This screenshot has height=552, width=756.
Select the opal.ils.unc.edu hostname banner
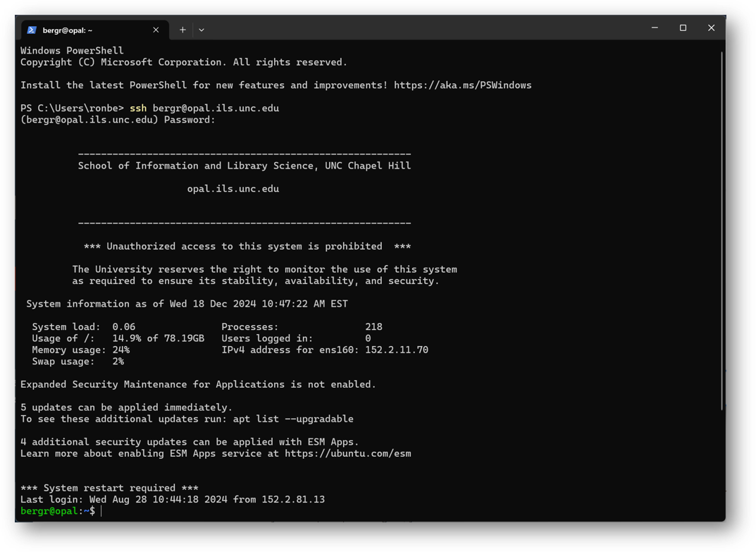click(x=232, y=188)
